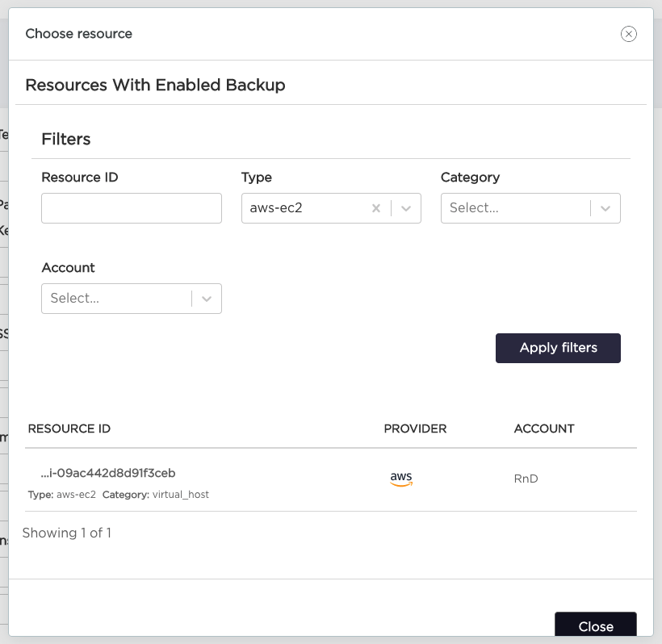This screenshot has width=662, height=644.
Task: Open the Category Select dropdown
Action: (517, 208)
